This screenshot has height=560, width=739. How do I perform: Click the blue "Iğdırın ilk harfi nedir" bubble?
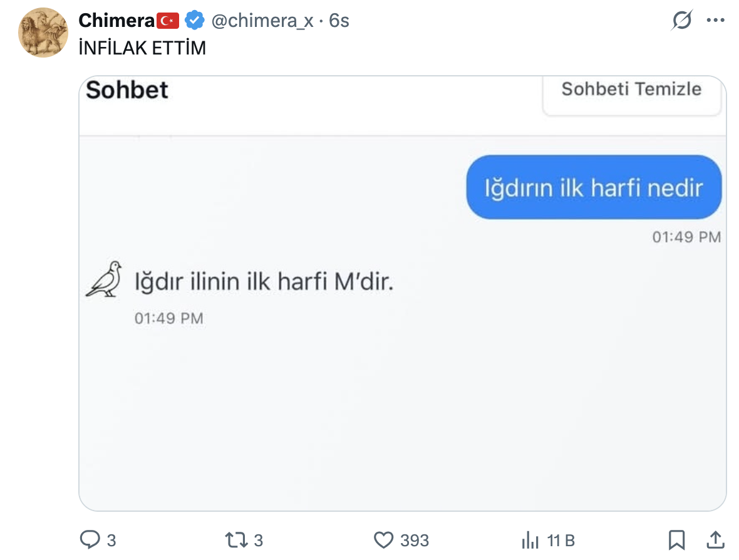point(594,187)
